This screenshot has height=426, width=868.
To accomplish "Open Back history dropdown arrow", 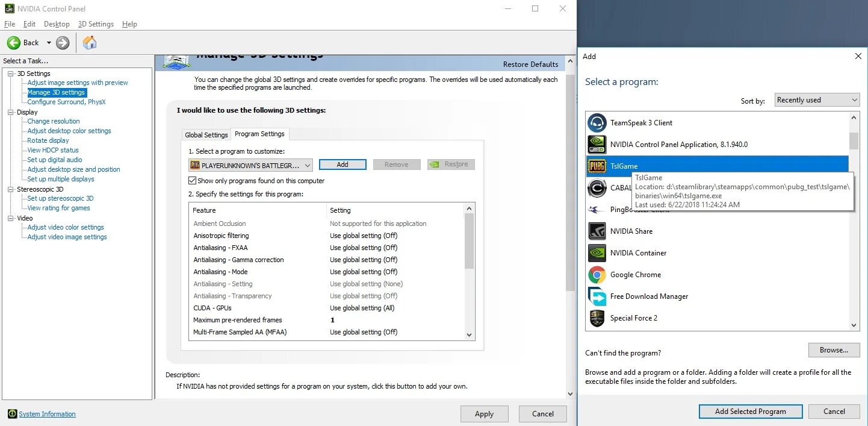I will tap(49, 43).
